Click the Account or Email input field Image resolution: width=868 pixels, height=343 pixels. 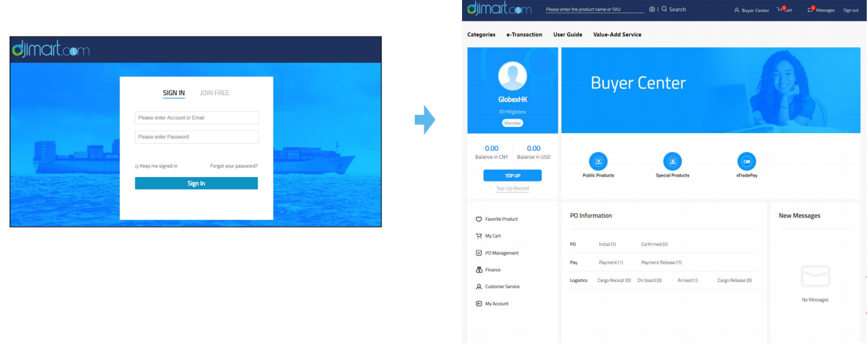tap(197, 118)
